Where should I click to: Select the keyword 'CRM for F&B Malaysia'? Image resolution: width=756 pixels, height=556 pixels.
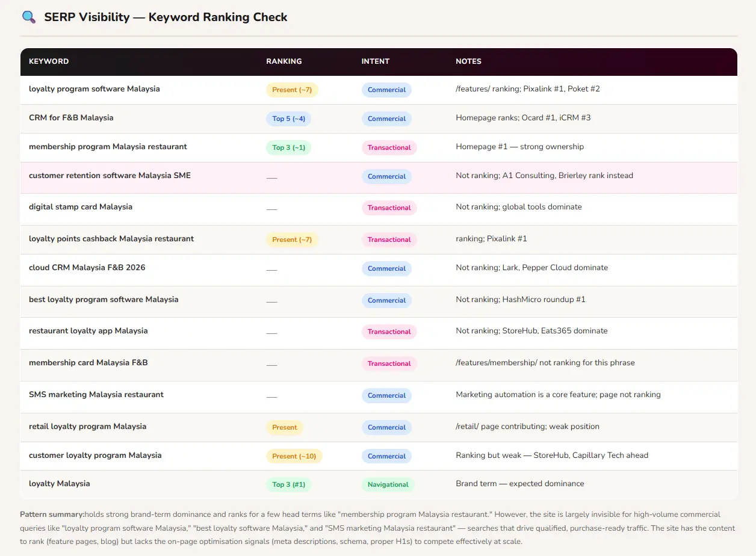tap(71, 118)
